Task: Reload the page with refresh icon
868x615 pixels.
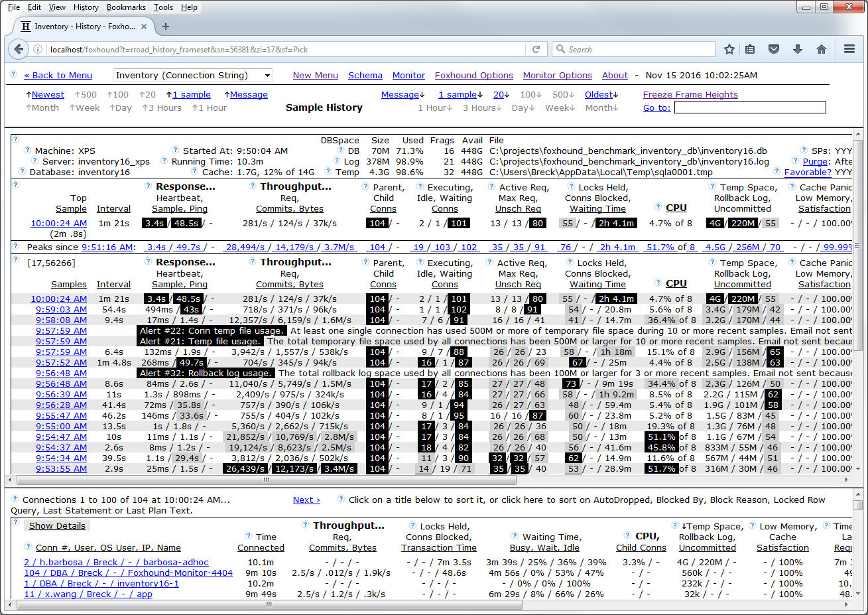Action: [536, 49]
